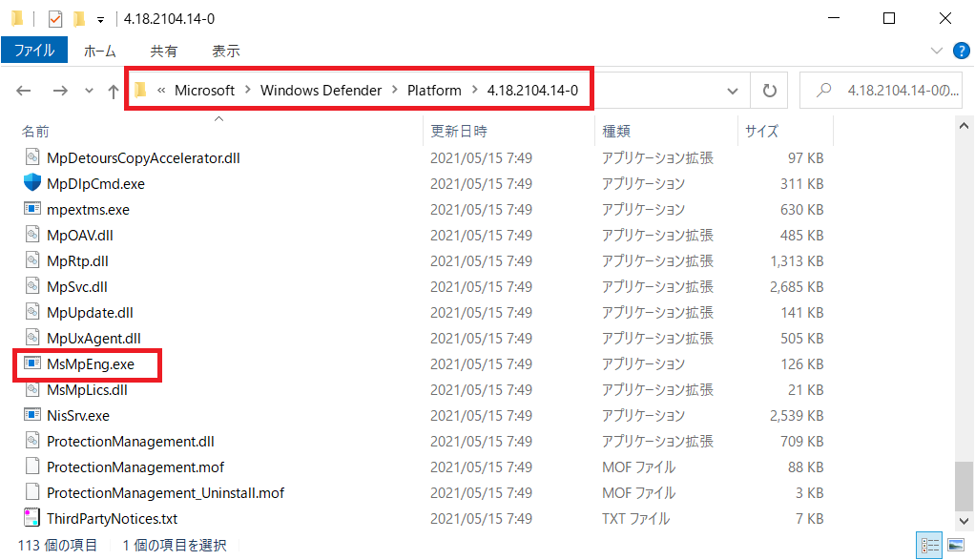Refresh the current folder view
Image resolution: width=975 pixels, height=560 pixels.
pos(769,91)
